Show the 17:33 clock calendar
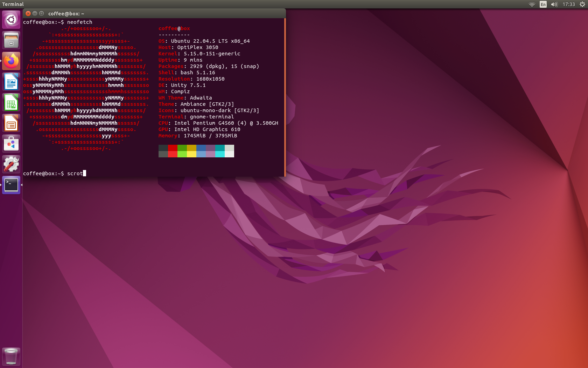 pos(569,4)
